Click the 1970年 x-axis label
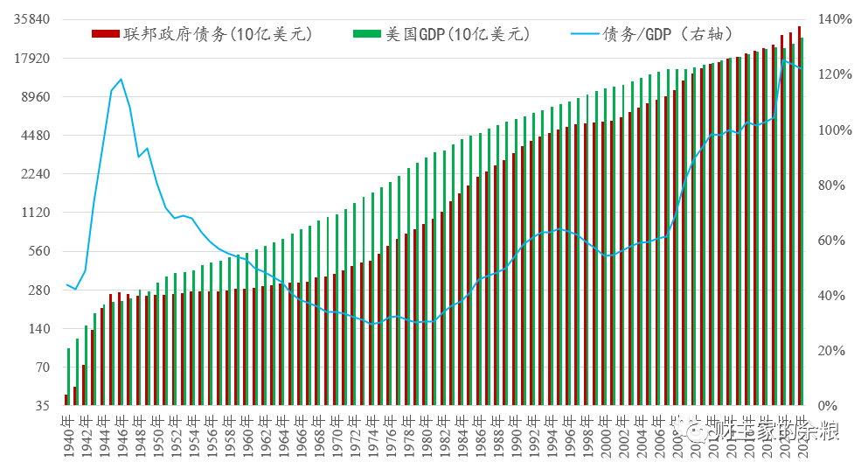Viewport: 868px width, 469px height. click(x=337, y=436)
